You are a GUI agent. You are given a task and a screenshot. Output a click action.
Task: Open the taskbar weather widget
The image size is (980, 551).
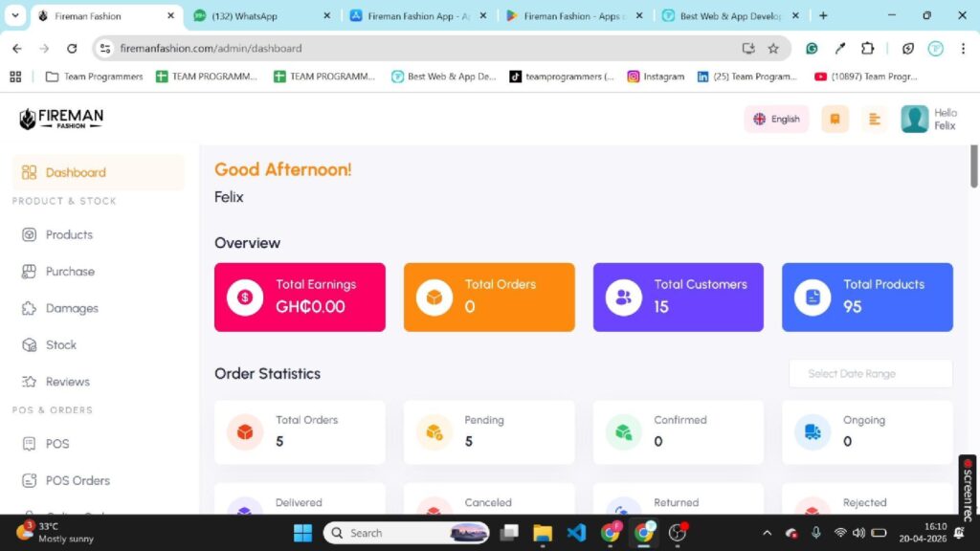[x=55, y=533]
